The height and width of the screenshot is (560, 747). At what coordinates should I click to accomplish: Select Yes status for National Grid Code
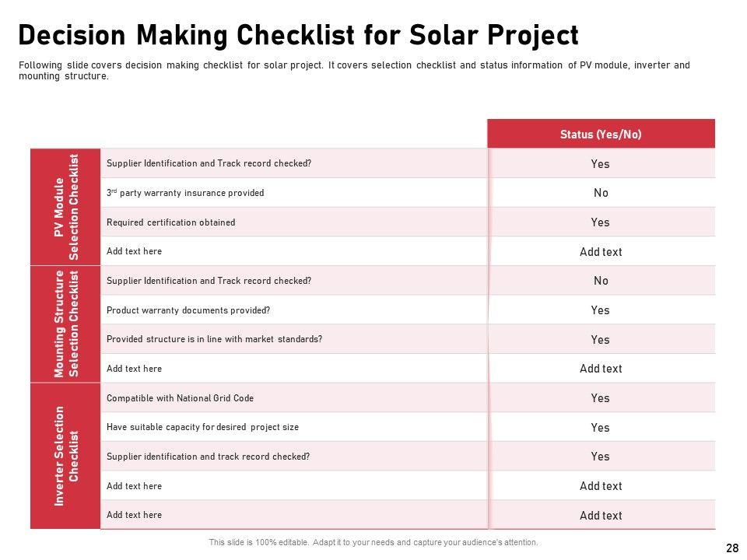(600, 398)
